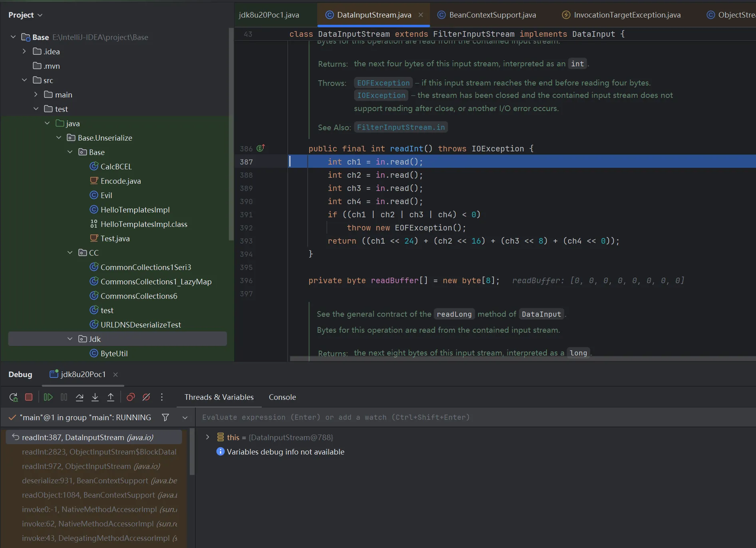Viewport: 756px width, 548px height.
Task: Open the debugger's more options menu
Action: [162, 397]
